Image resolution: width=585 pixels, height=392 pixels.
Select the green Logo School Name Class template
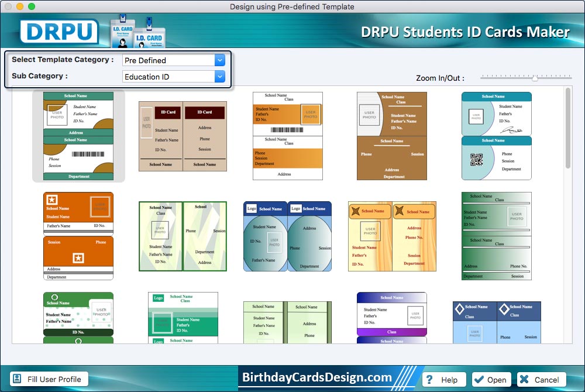click(183, 318)
